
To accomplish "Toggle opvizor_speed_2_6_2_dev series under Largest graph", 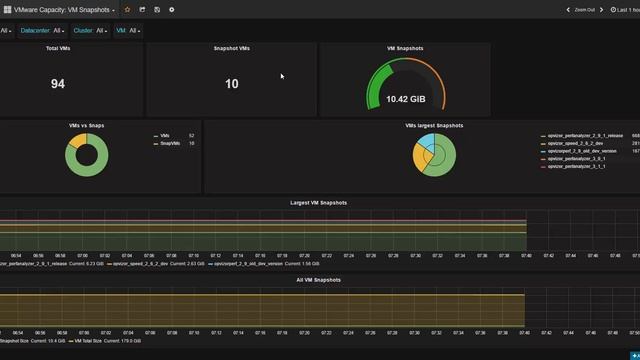I will click(140, 264).
